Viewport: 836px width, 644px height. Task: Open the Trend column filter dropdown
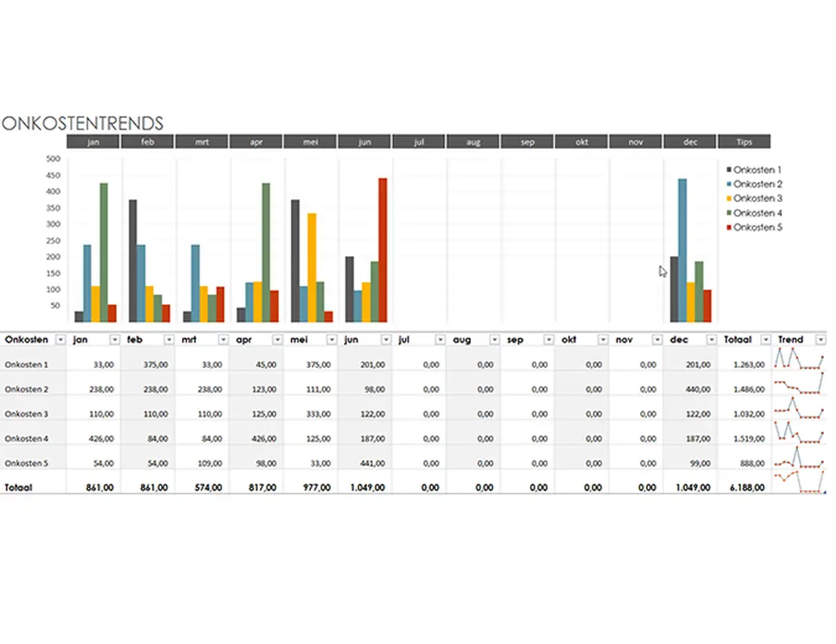[x=821, y=339]
